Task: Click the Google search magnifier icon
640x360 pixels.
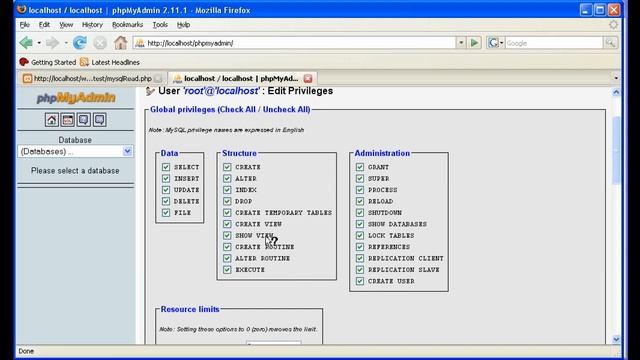Action: (x=610, y=43)
